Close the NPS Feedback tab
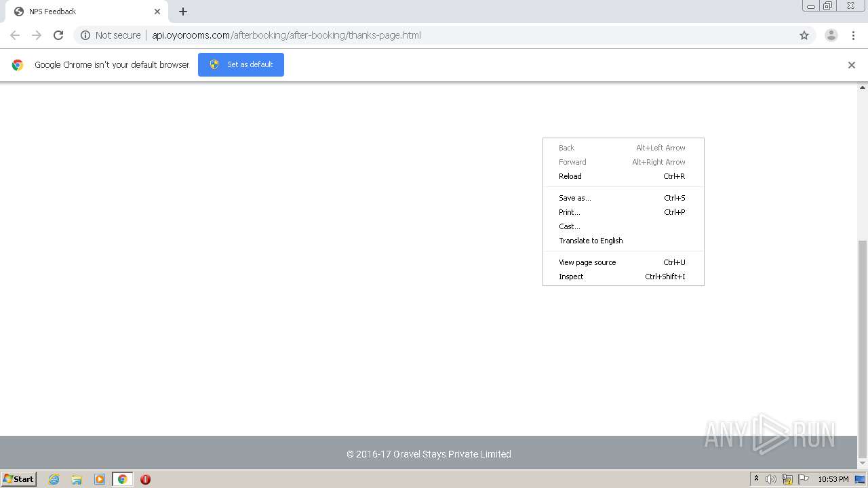 (x=157, y=12)
